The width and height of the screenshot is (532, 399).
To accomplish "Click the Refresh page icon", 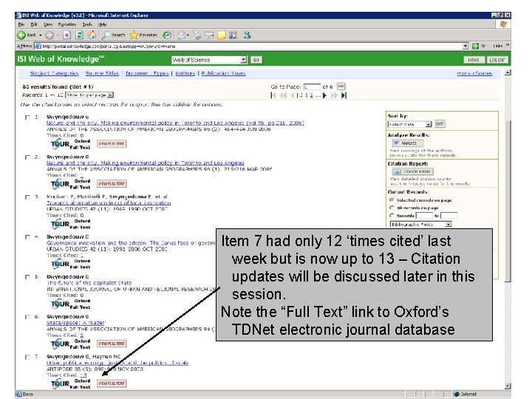I will 79,35.
